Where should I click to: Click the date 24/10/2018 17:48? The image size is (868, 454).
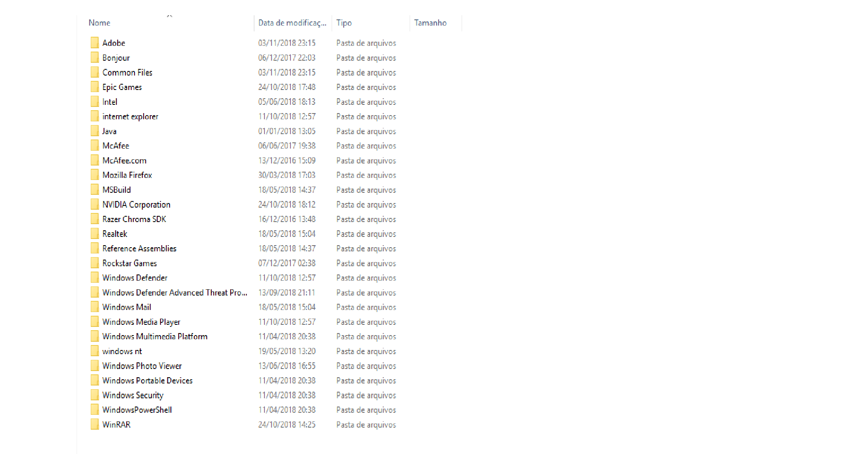click(287, 87)
